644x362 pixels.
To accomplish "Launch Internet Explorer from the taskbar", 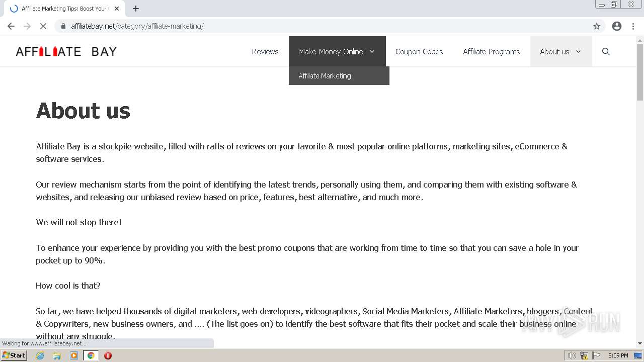I will click(x=40, y=355).
